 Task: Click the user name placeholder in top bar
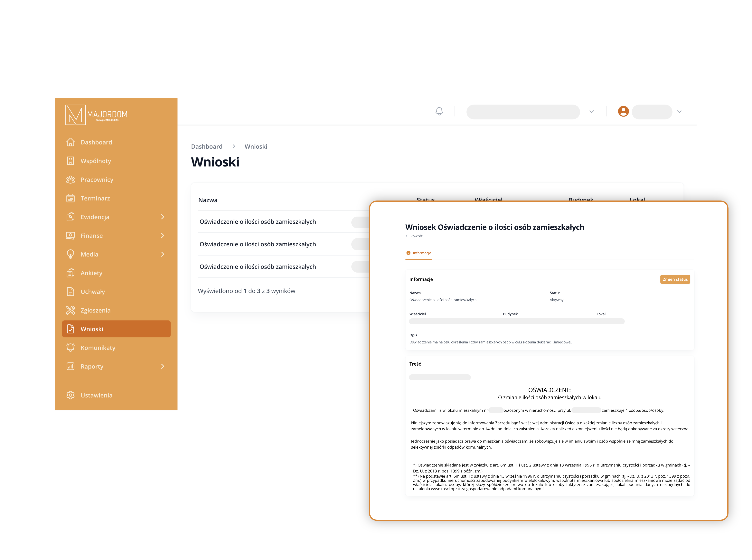click(652, 112)
